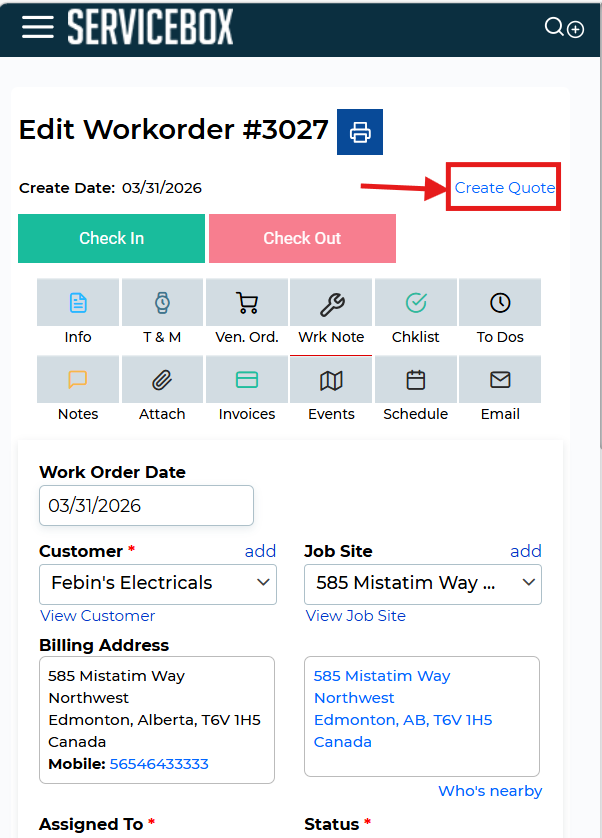Click the Work Order Date field
This screenshot has height=838, width=602.
146,506
